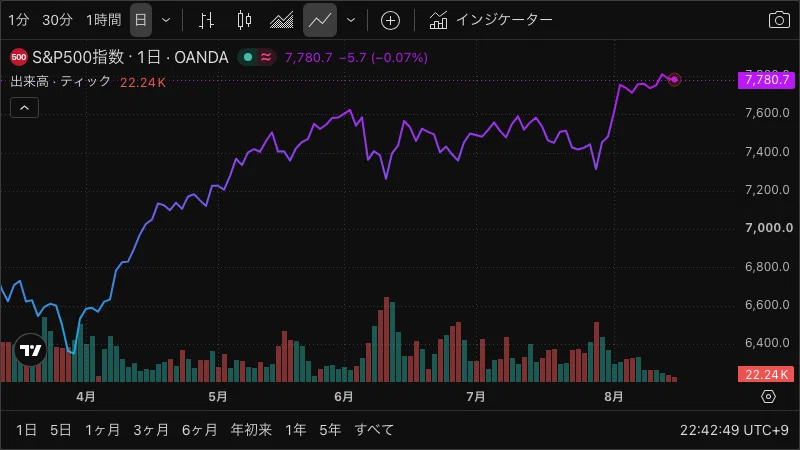
Task: Click the compare or add symbol plus icon
Action: tap(390, 20)
